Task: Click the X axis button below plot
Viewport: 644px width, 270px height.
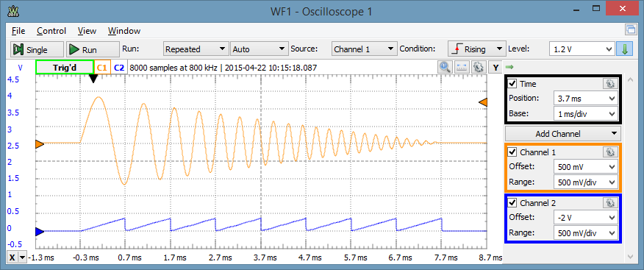Action: pyautogui.click(x=12, y=257)
